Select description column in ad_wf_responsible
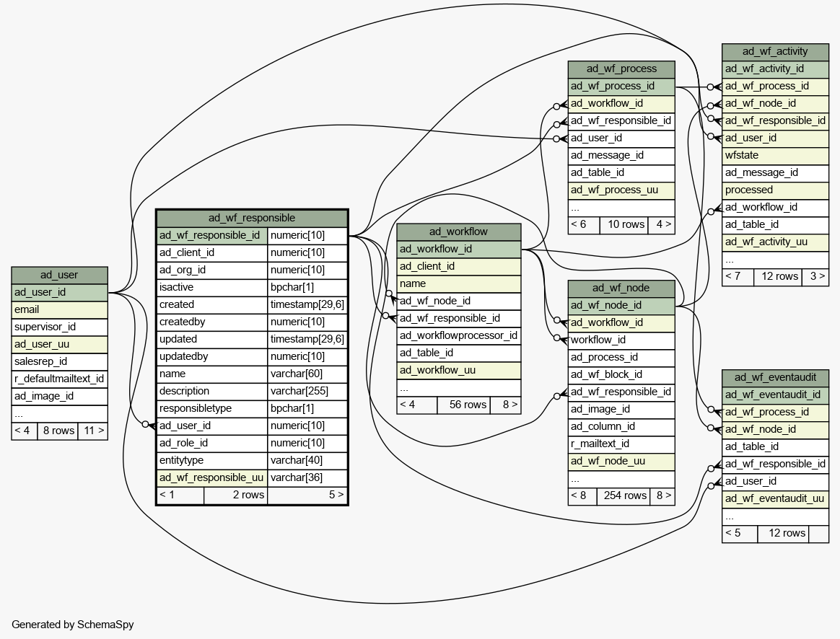 pyautogui.click(x=212, y=391)
